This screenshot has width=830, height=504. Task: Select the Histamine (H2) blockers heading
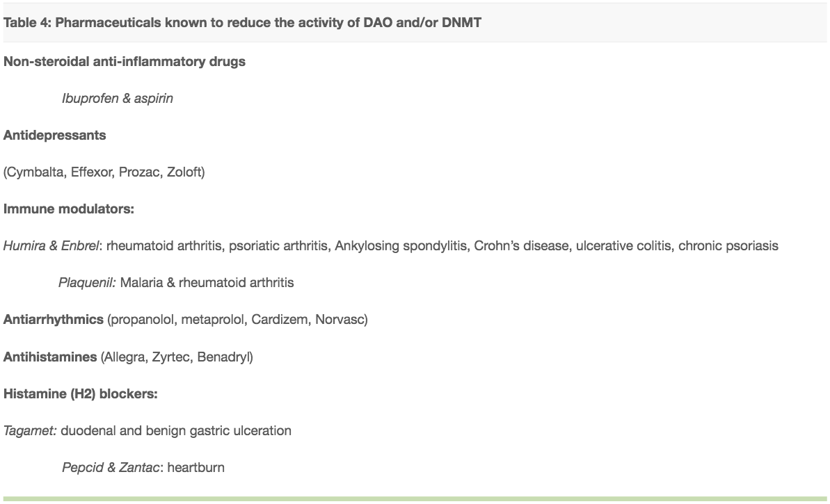(81, 394)
